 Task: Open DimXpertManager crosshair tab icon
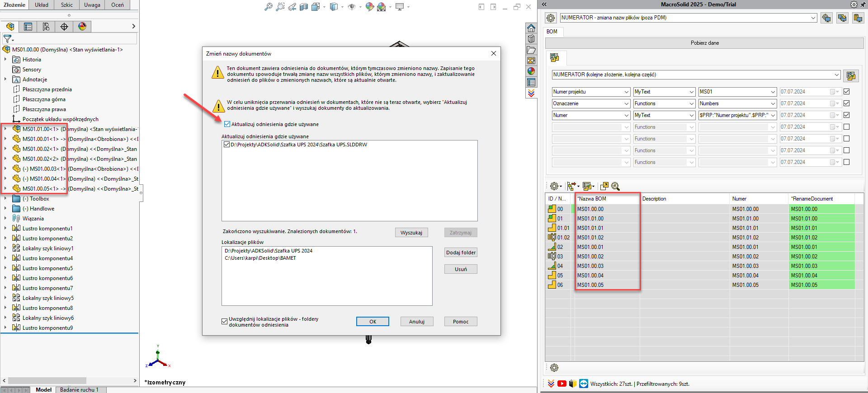[x=64, y=27]
